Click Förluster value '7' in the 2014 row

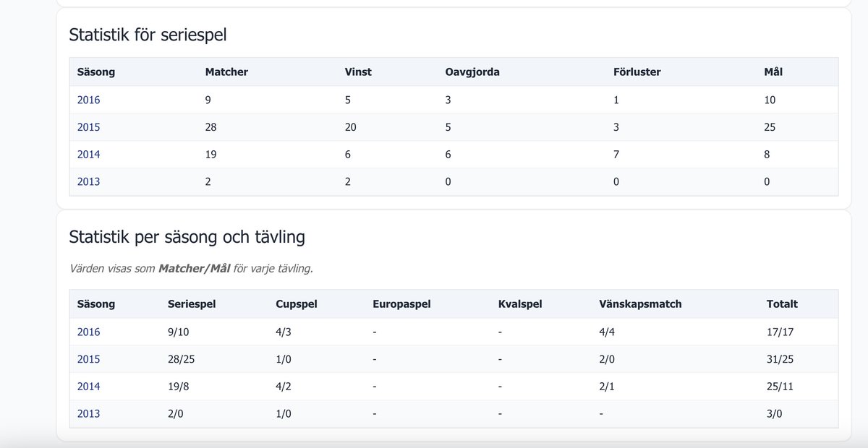pos(616,155)
